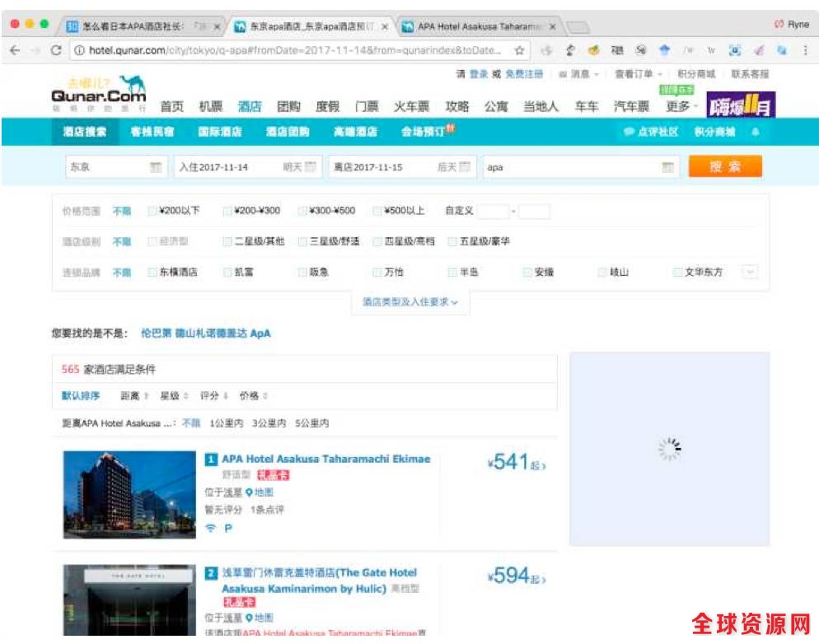The height and width of the screenshot is (644, 819).
Task: Sort results by 星级
Action: point(174,396)
